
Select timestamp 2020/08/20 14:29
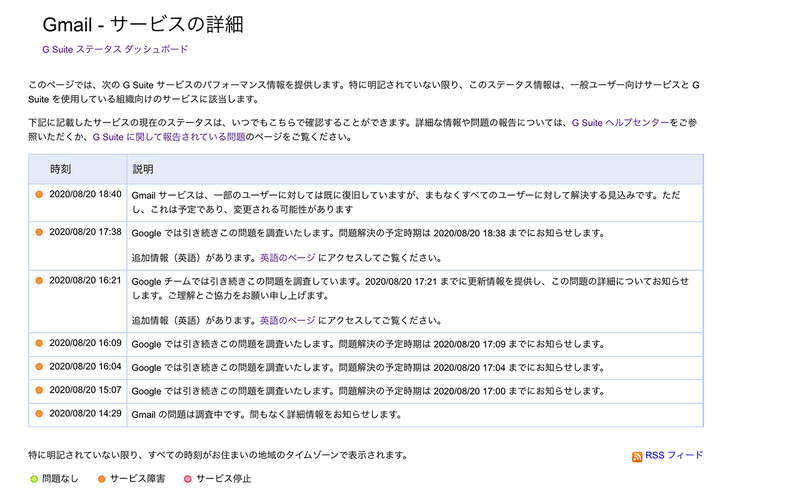pos(85,414)
